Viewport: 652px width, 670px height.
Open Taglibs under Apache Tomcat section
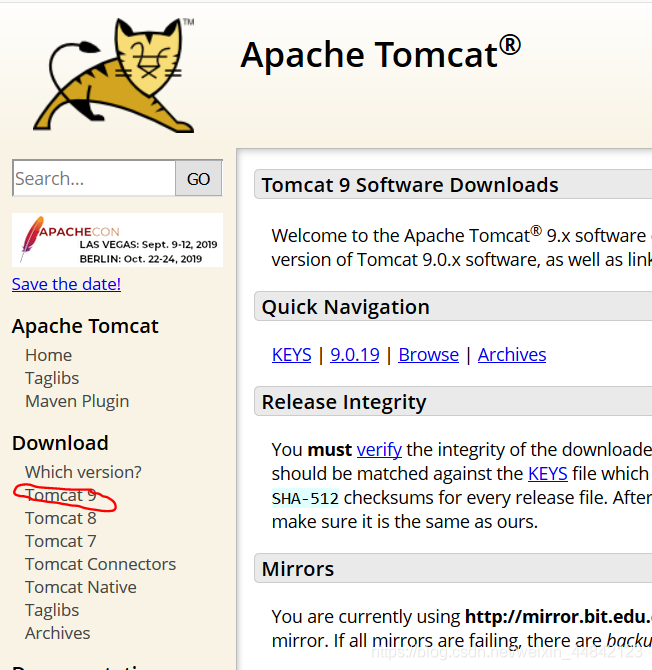point(52,379)
